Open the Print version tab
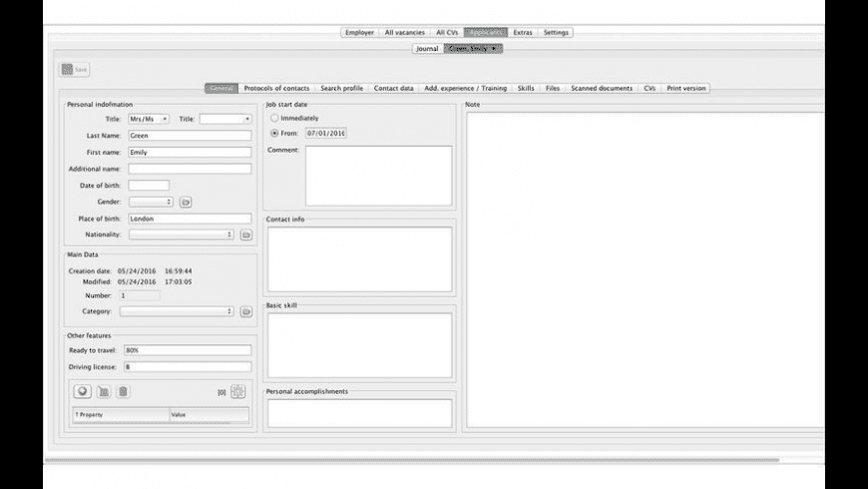This screenshot has width=868, height=489. pos(685,88)
